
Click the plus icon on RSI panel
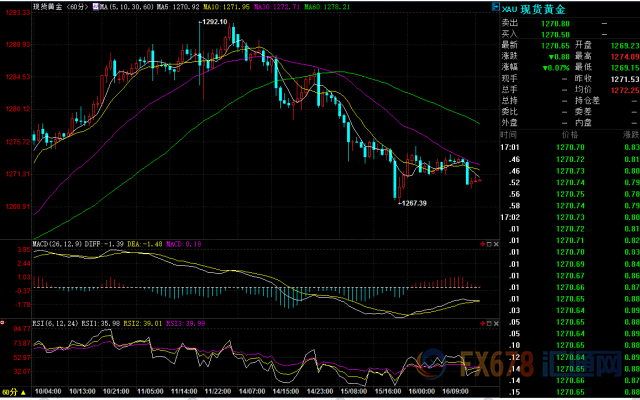(x=482, y=324)
